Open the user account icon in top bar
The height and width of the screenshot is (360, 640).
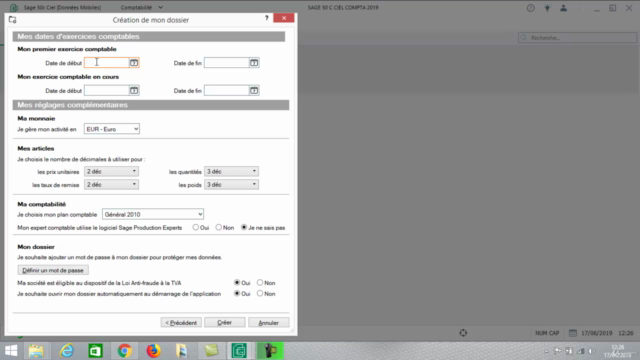[x=563, y=8]
